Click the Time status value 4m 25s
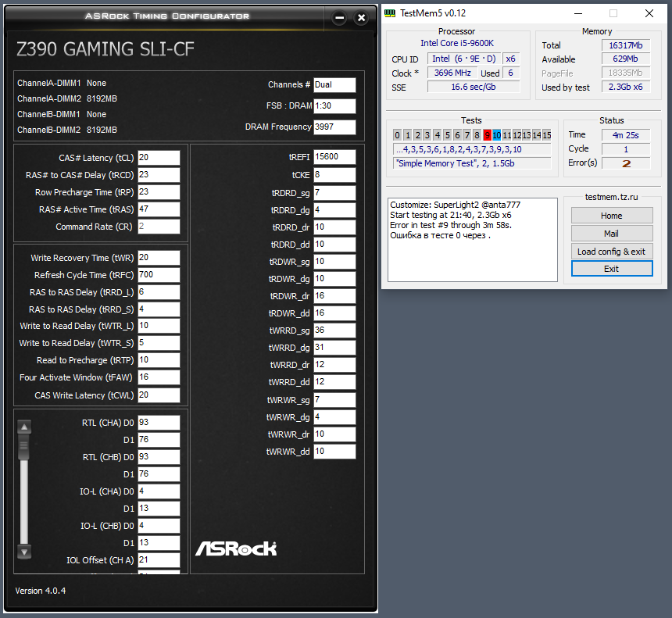The image size is (672, 618). click(x=626, y=135)
